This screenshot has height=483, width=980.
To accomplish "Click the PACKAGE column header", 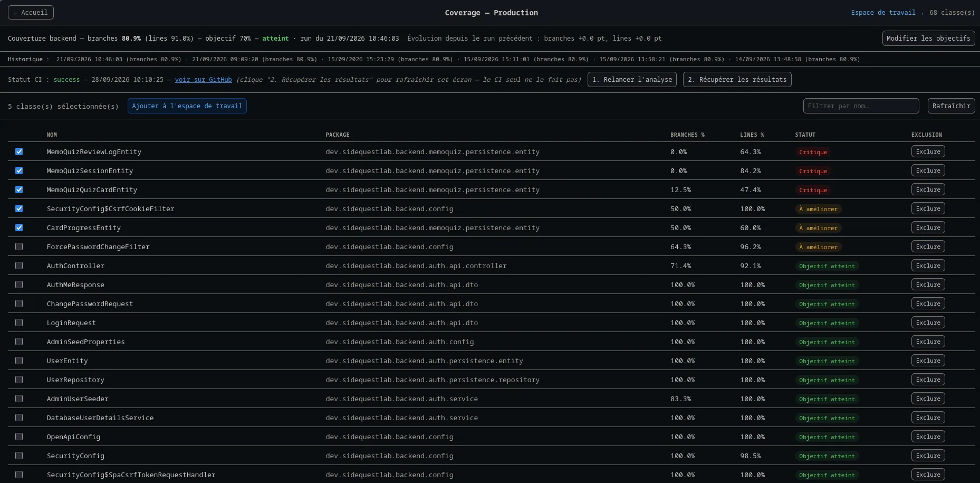I will (x=338, y=135).
